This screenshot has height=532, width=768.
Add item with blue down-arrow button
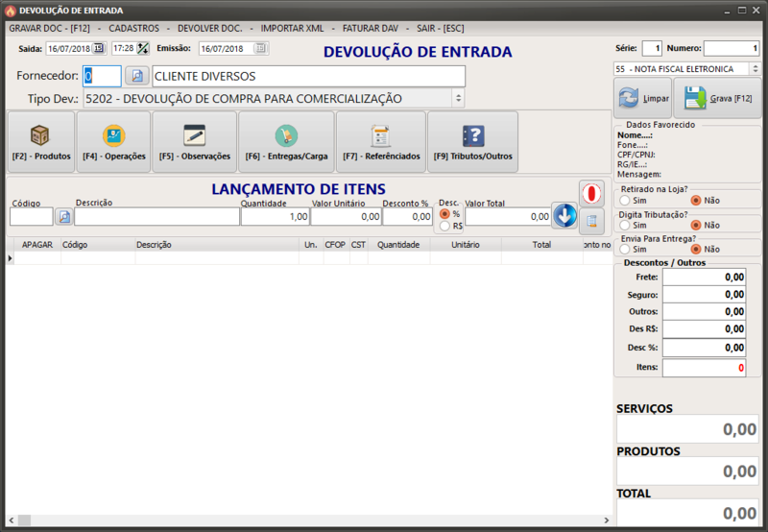pyautogui.click(x=564, y=215)
